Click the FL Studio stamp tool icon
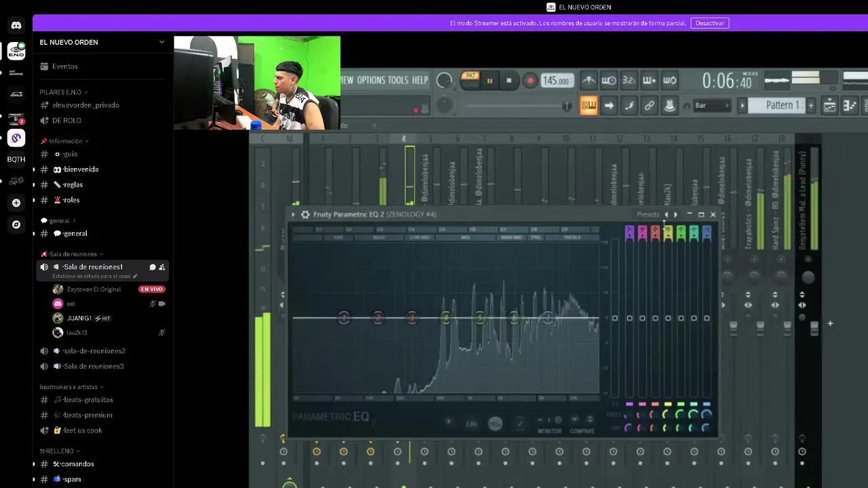Viewport: 868px width, 488px height. click(670, 105)
